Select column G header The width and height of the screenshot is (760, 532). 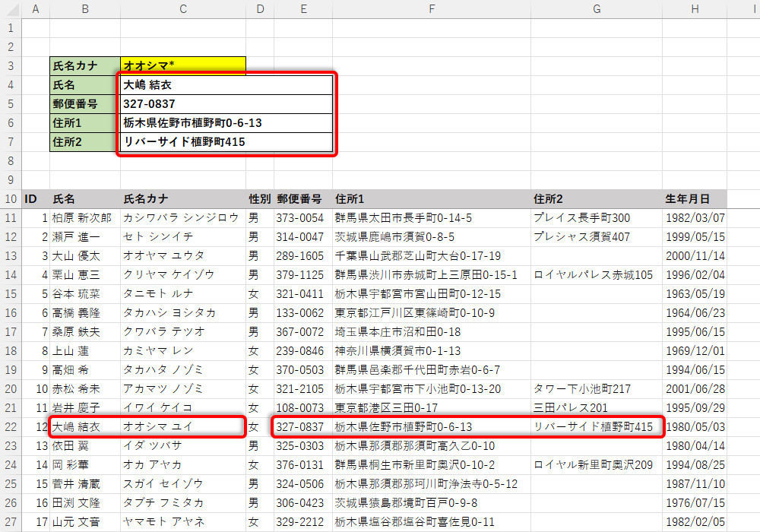point(597,8)
